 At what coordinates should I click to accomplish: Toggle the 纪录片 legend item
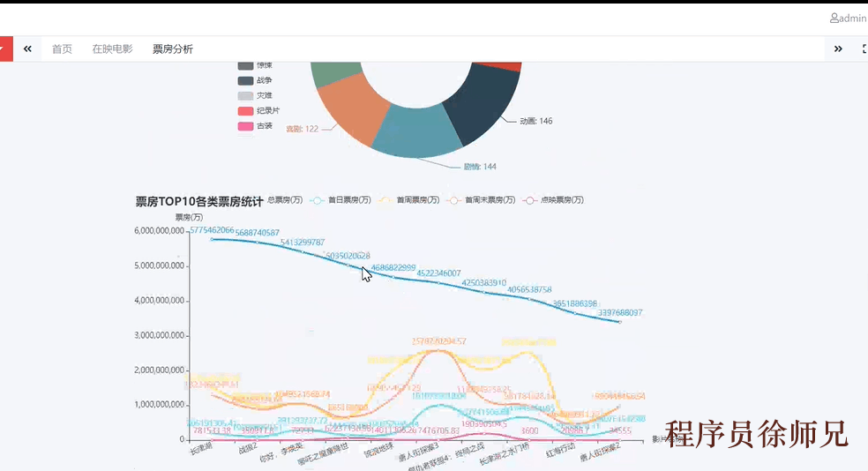(259, 110)
